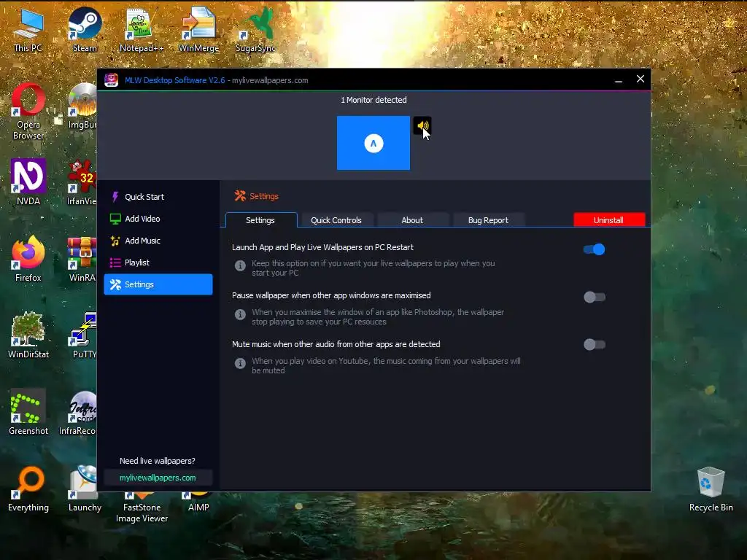Viewport: 747px width, 560px height.
Task: Click the Steam desktop icon
Action: 85,29
